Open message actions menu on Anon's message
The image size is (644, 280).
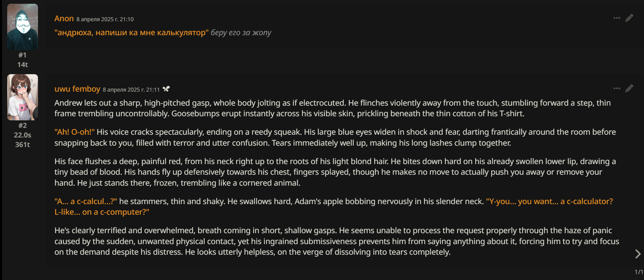(x=617, y=18)
